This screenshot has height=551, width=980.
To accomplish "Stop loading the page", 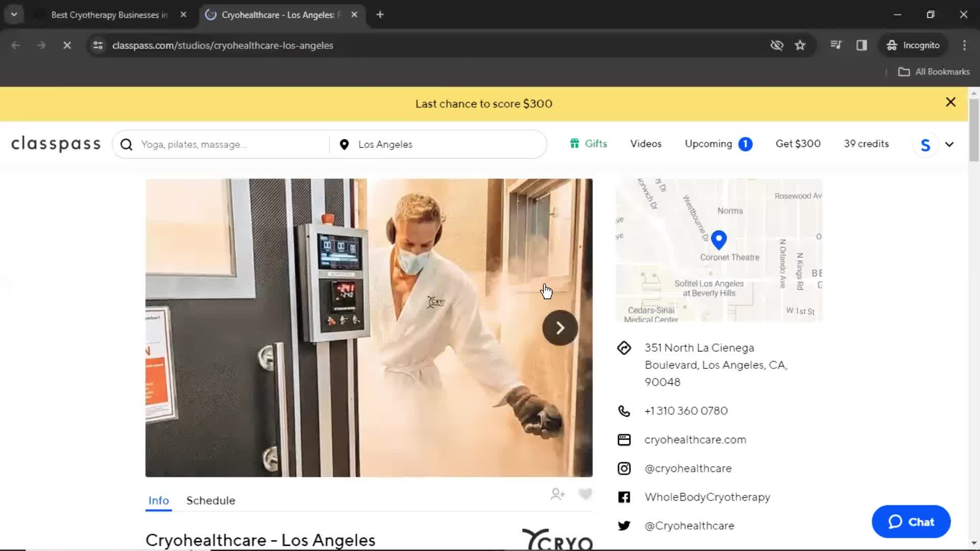I will coord(67,45).
